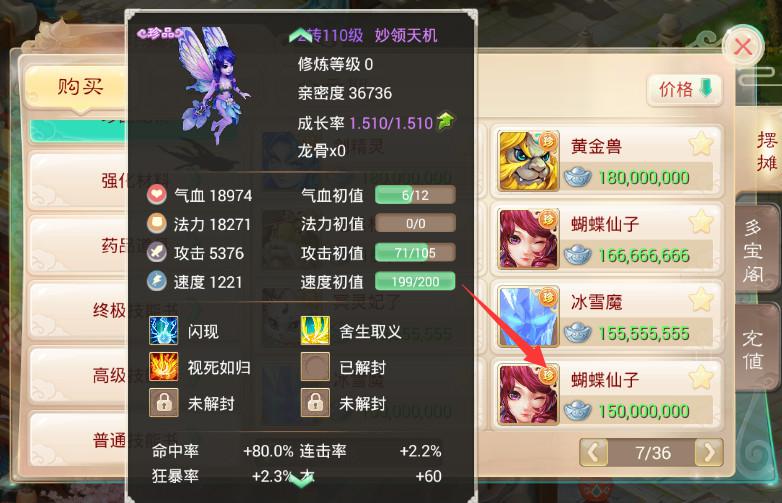Select the 冰雪魔 pet portrait
Viewport: 782px width, 503px height.
529,317
